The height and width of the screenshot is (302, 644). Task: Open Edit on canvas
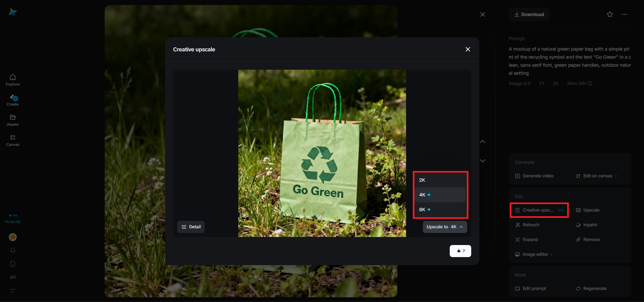coord(597,176)
